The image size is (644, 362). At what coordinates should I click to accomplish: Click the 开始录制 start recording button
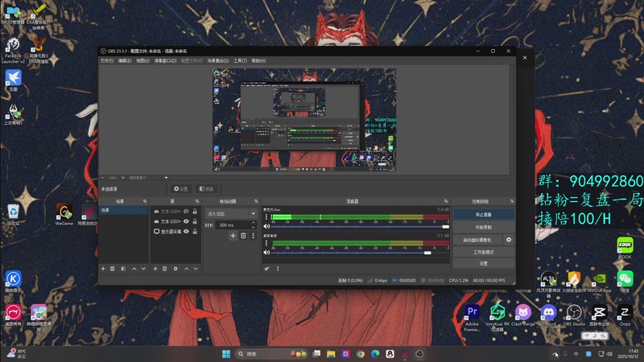point(483,228)
